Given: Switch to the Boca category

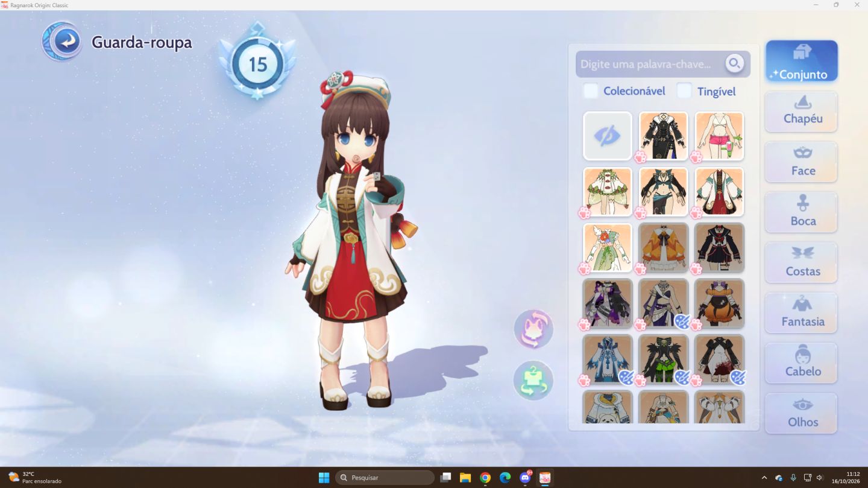Looking at the screenshot, I should tap(802, 212).
